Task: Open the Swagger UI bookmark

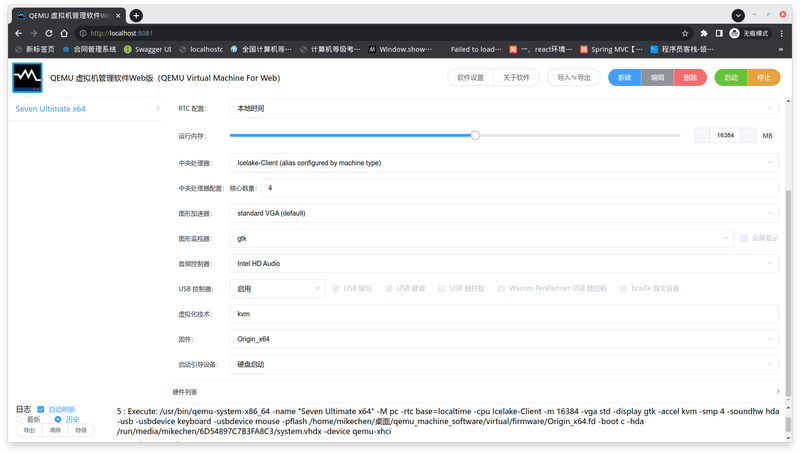Action: (148, 49)
